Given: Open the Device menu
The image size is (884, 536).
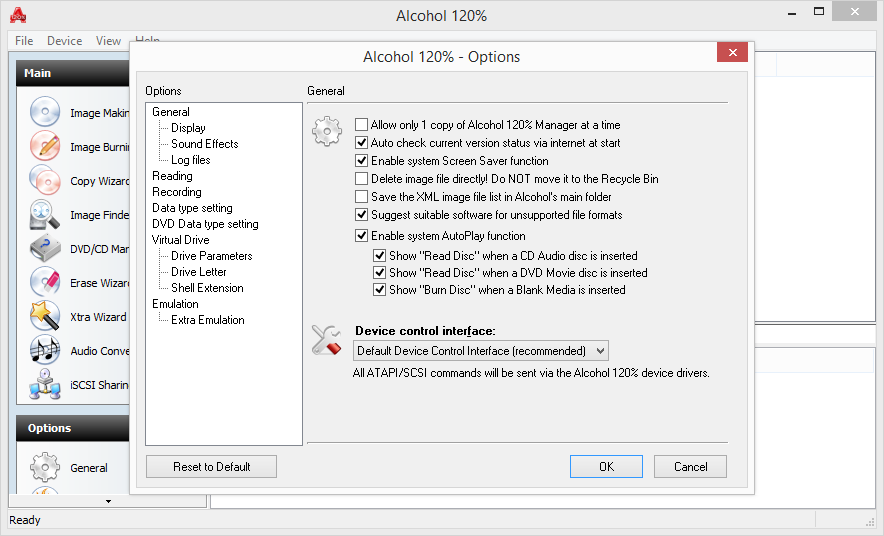Looking at the screenshot, I should 64,41.
